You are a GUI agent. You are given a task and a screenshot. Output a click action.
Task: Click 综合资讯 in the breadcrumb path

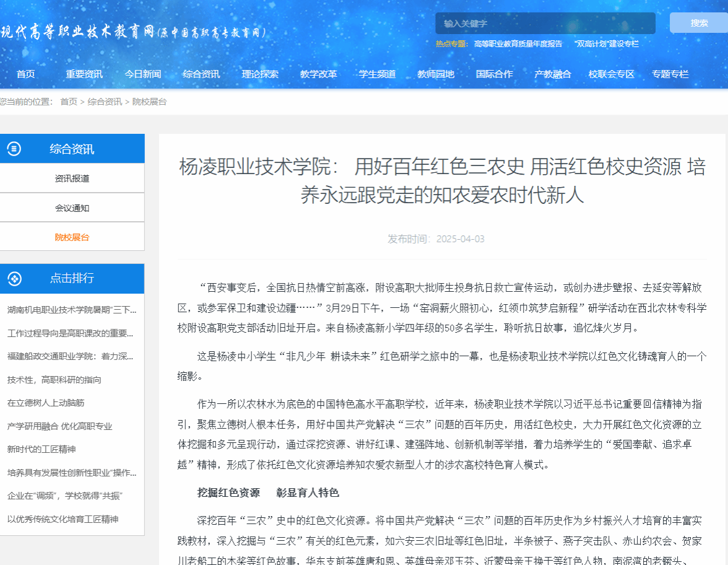click(105, 102)
